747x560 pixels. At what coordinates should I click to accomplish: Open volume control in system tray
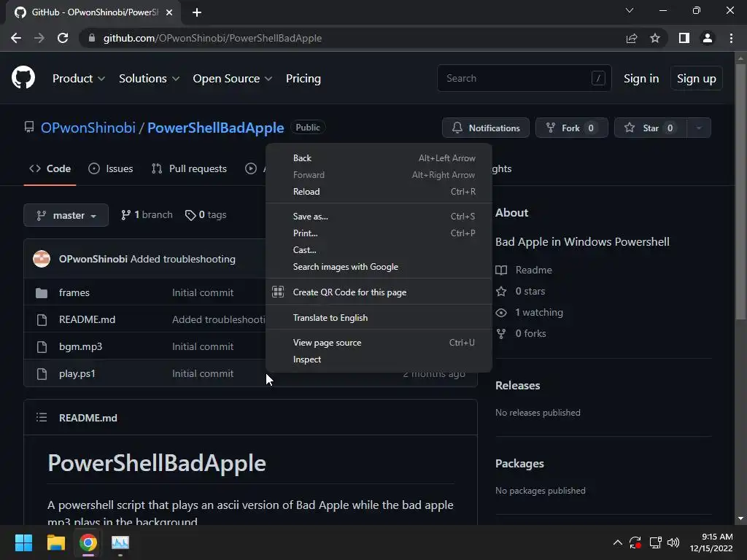pos(673,542)
